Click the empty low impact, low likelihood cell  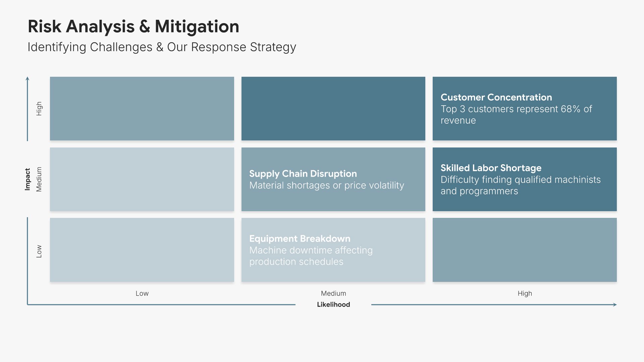(x=142, y=250)
